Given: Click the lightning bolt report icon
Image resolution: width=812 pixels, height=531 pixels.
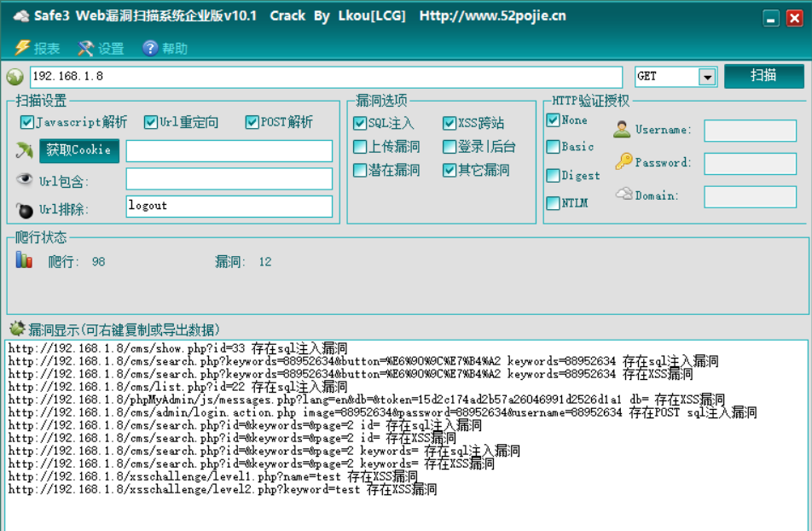Looking at the screenshot, I should coord(22,48).
